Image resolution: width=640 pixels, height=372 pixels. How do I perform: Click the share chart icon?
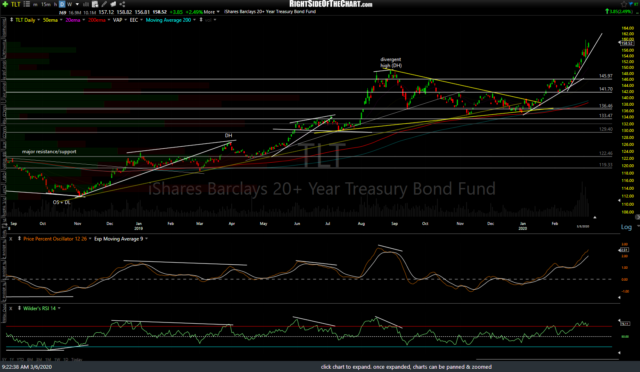[x=122, y=4]
